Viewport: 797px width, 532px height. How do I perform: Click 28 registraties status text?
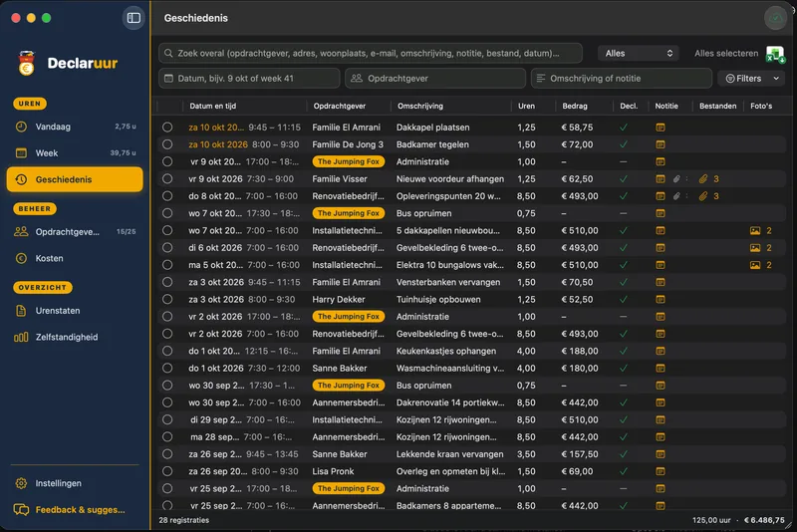[184, 520]
